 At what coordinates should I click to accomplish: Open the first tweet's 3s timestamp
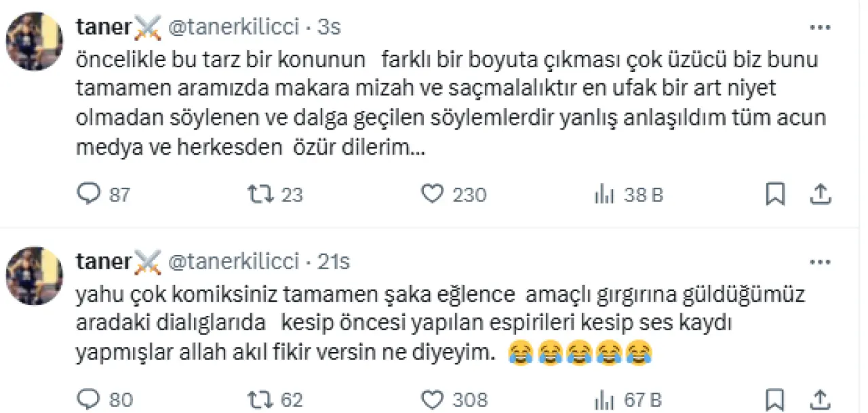pos(329,27)
